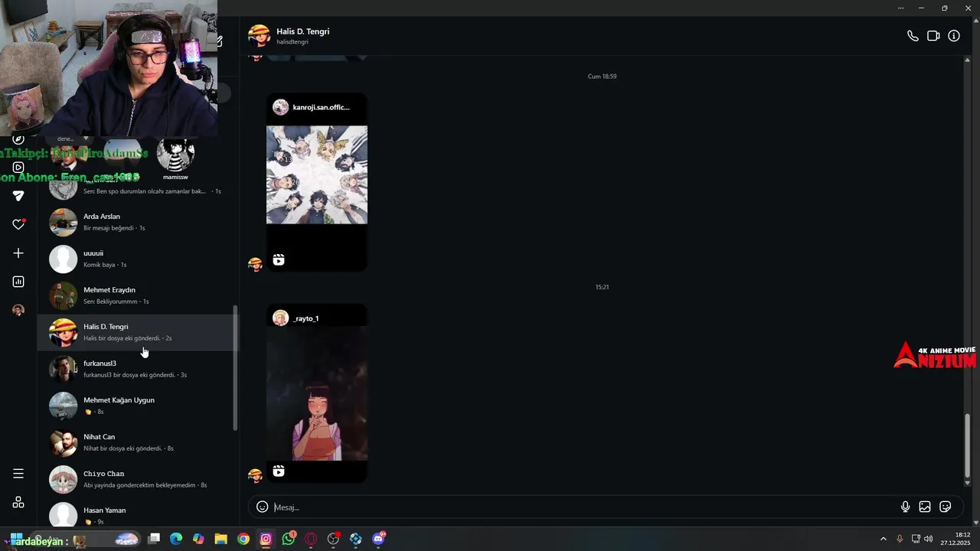Image resolution: width=980 pixels, height=551 pixels.
Task: Open the Chiyo Chan conversation
Action: [x=138, y=479]
